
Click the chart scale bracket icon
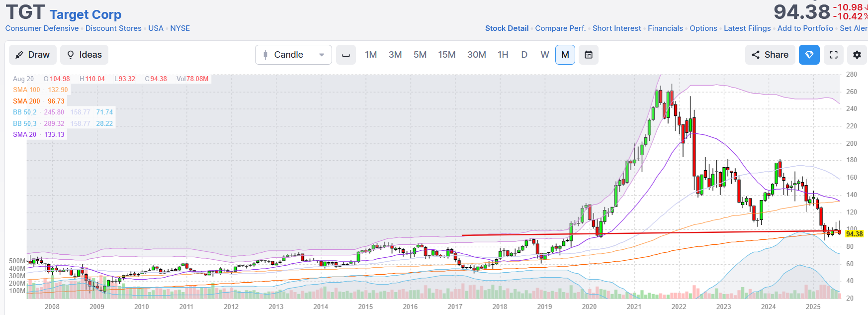pyautogui.click(x=346, y=55)
